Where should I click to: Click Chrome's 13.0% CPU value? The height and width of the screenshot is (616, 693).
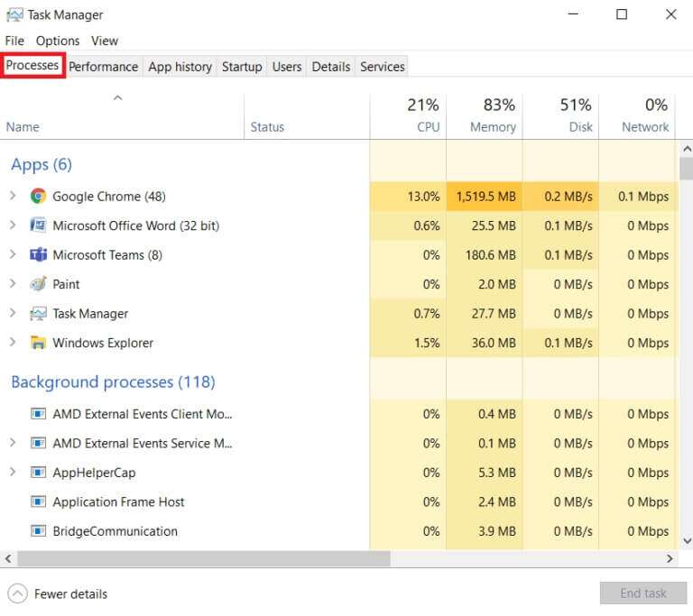point(423,197)
